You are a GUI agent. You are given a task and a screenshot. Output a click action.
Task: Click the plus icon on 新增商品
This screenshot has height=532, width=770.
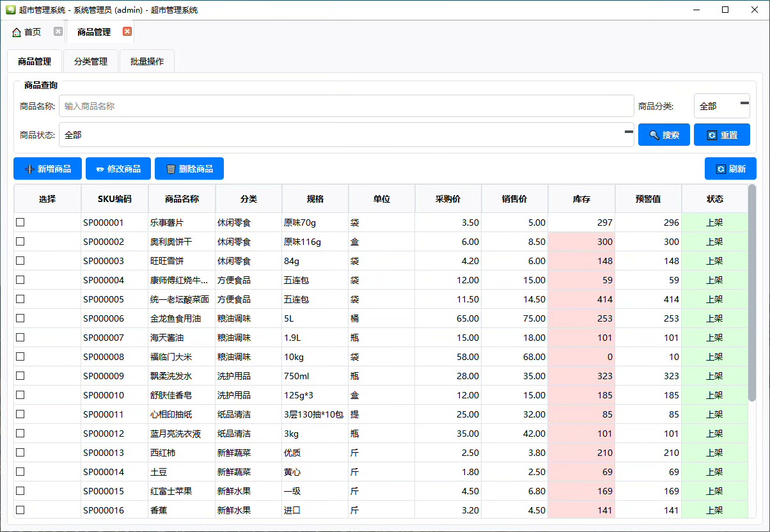(x=29, y=169)
